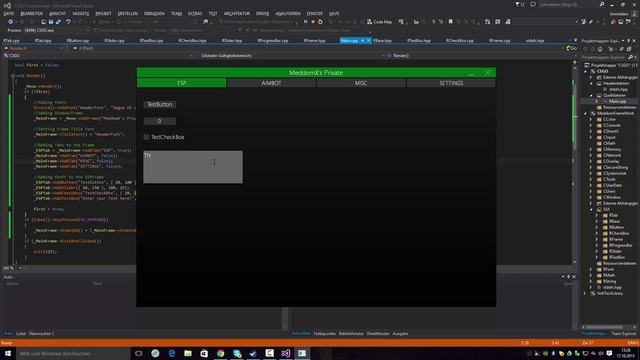Expand the CConsole folder

tap(591, 125)
